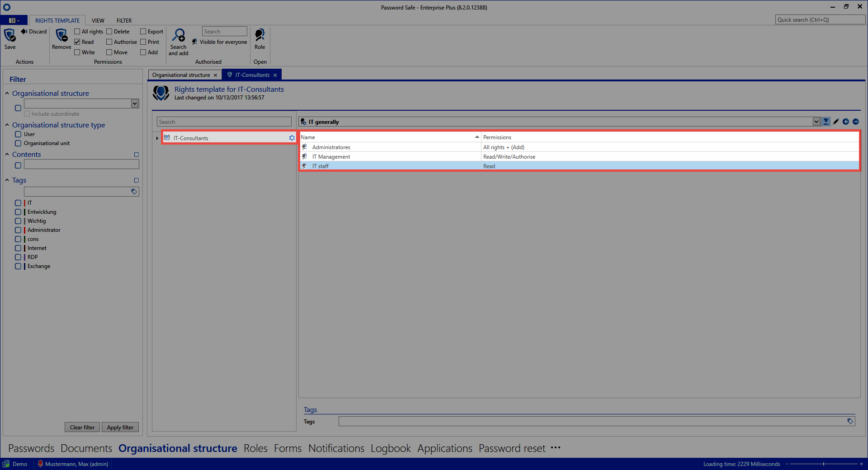Viewport: 868px width, 470px height.
Task: Collapse the Organisational structure filter section
Action: click(7, 94)
